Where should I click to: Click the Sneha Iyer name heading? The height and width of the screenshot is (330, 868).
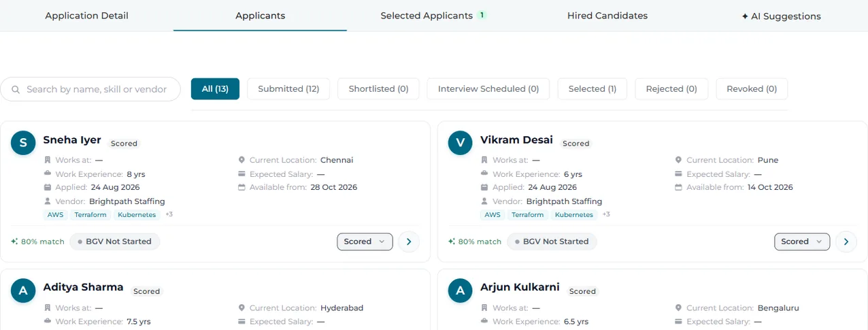click(x=72, y=140)
